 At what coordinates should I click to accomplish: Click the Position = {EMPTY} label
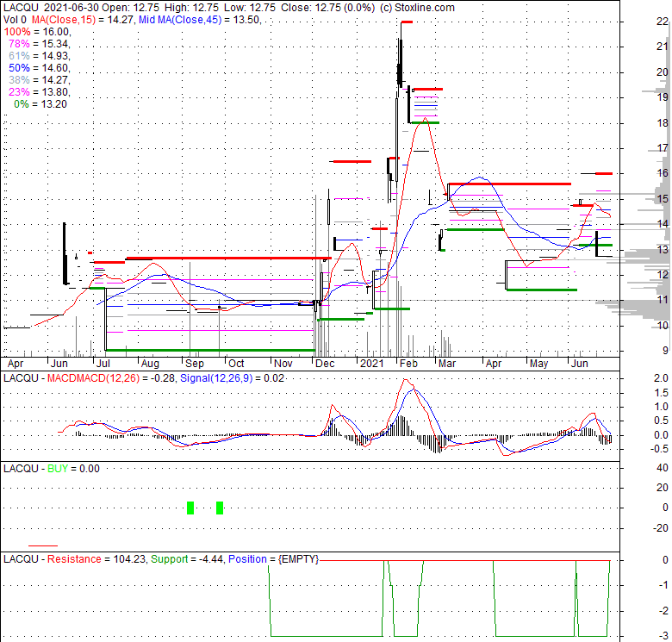[273, 559]
